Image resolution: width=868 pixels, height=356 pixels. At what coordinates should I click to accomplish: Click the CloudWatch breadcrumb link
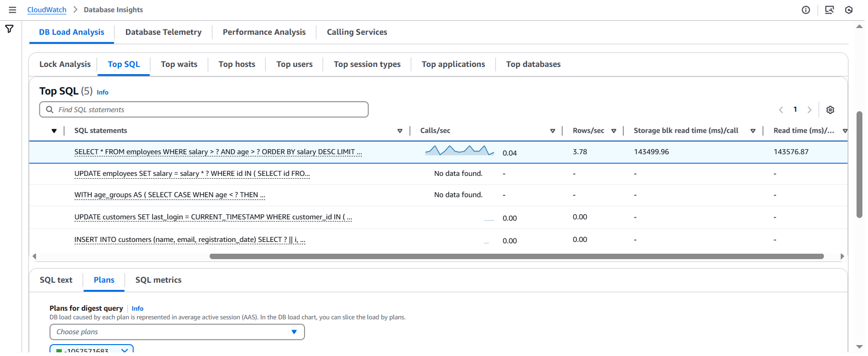(x=47, y=10)
